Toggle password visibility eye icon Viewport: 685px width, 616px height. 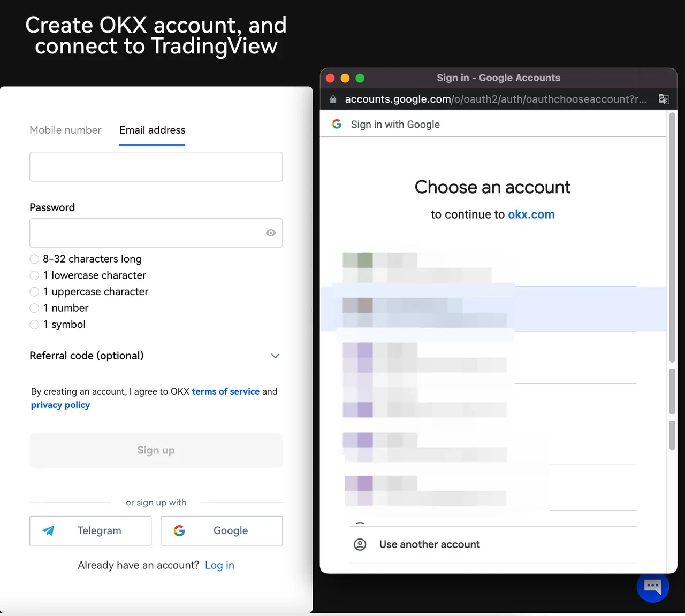(x=271, y=233)
